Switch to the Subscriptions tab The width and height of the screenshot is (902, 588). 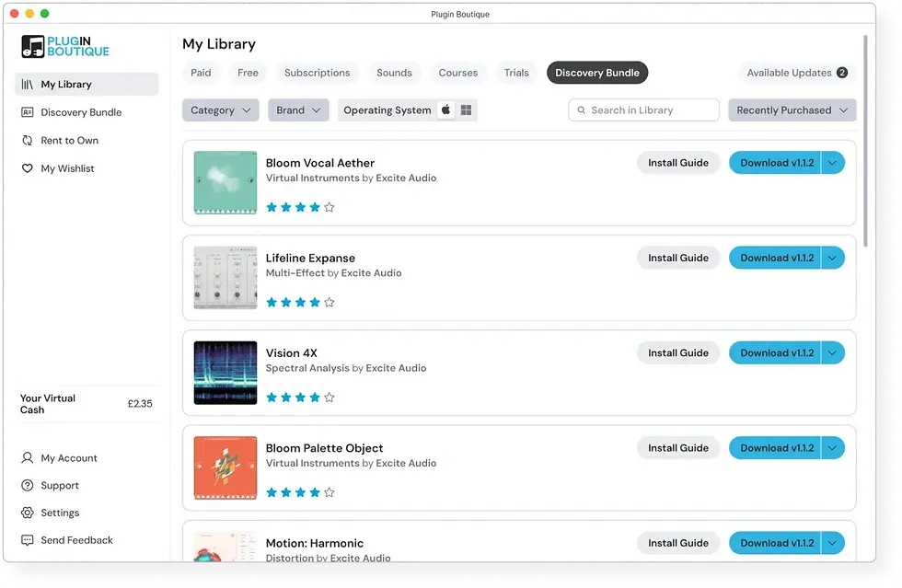(x=317, y=73)
